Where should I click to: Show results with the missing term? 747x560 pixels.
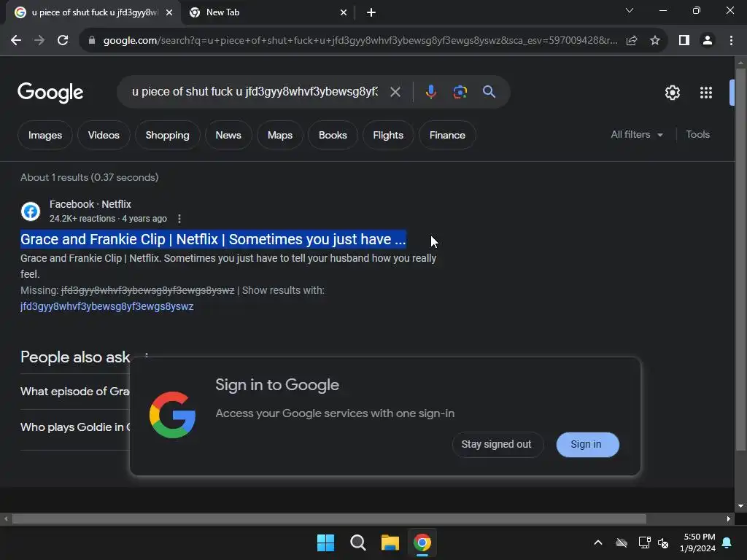(107, 306)
